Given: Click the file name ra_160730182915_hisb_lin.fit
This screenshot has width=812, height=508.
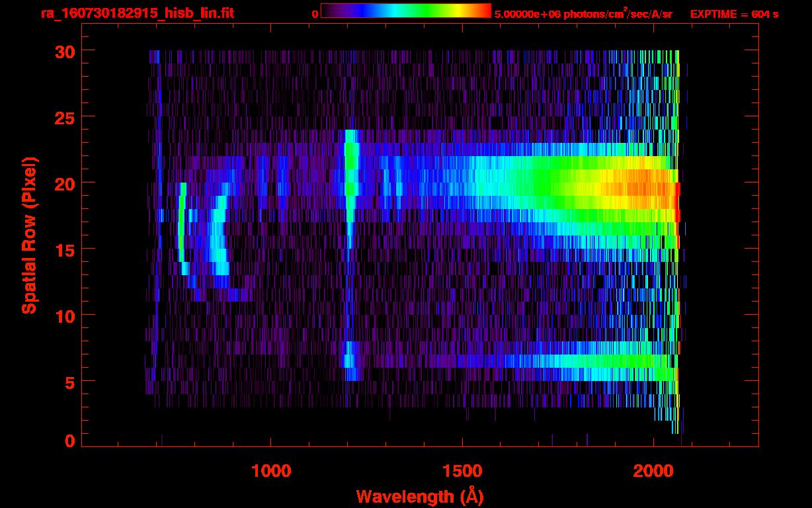Looking at the screenshot, I should click(x=136, y=13).
